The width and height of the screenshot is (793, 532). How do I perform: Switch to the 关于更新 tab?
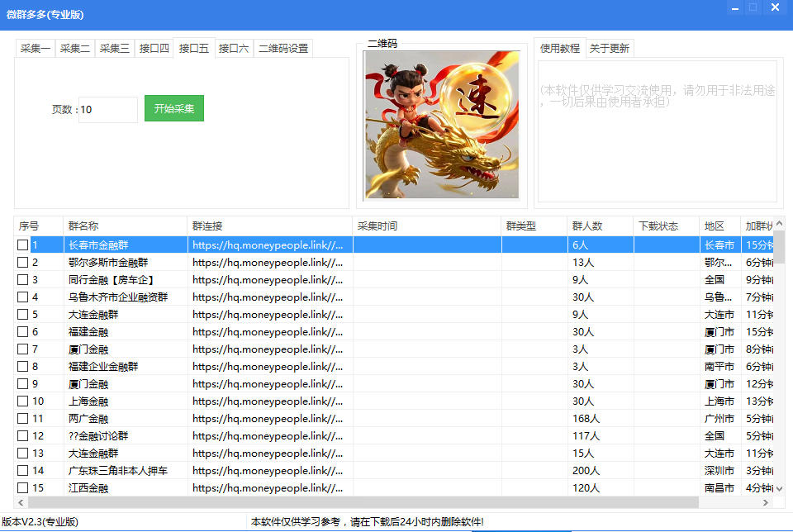(611, 47)
